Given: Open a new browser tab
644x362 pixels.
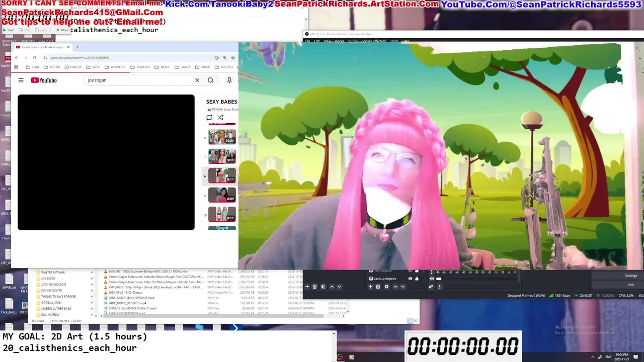Looking at the screenshot, I should click(x=77, y=47).
